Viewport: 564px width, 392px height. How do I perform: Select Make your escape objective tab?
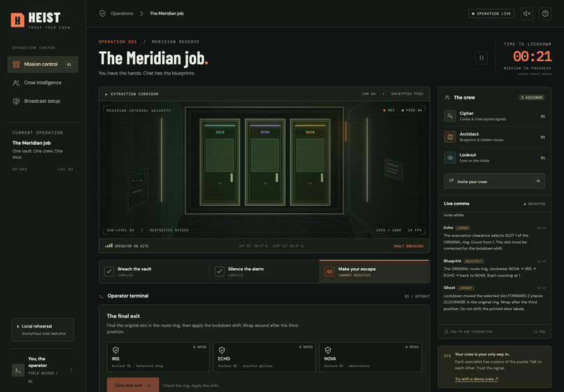374,272
